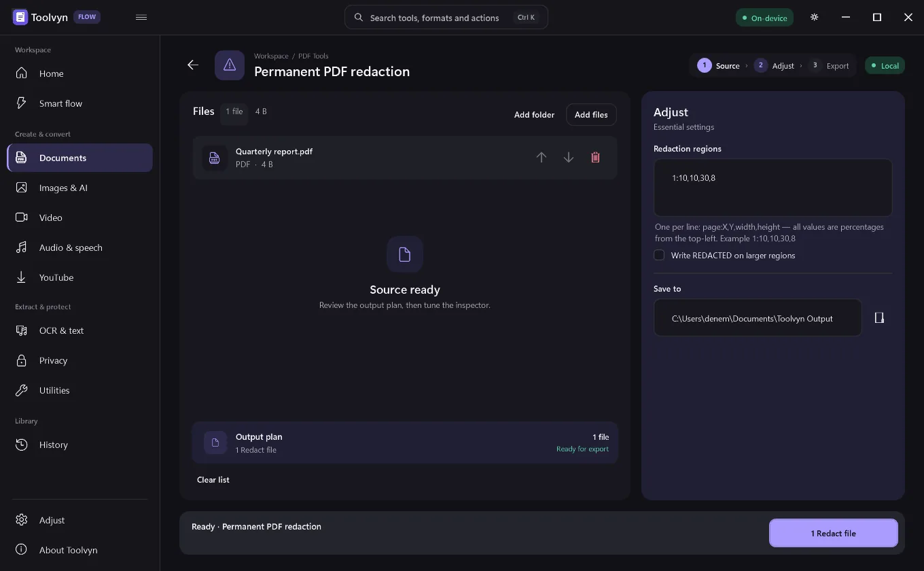
Task: Expand the Output plan summary row
Action: pyautogui.click(x=405, y=443)
